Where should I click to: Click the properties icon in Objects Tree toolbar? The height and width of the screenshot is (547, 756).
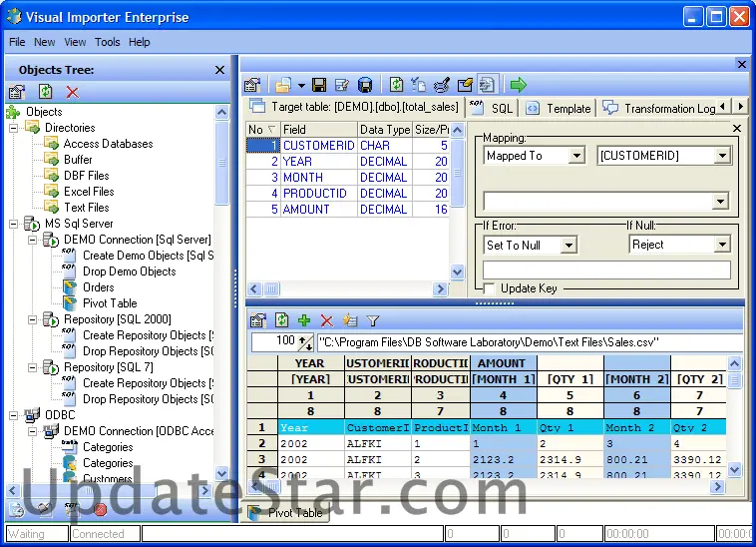(17, 92)
